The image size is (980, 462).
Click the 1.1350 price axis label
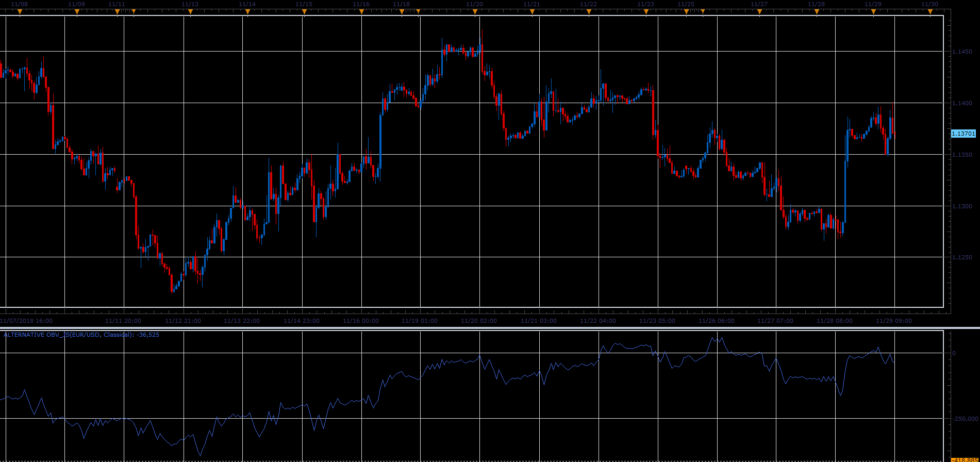962,155
